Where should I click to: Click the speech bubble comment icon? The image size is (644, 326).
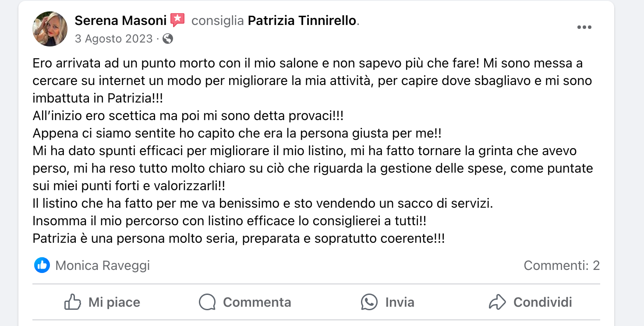[x=207, y=302]
